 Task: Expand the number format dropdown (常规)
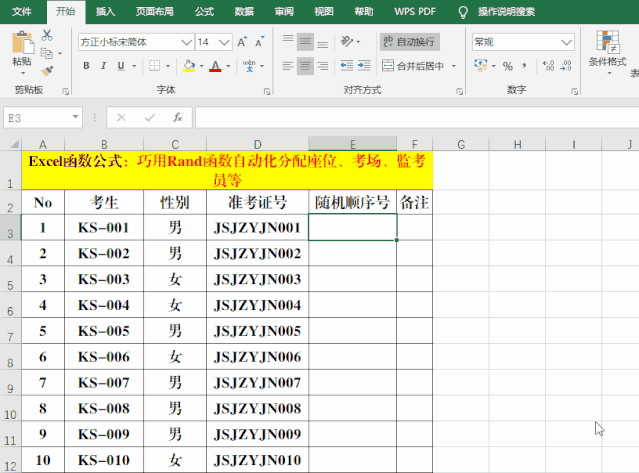point(566,42)
